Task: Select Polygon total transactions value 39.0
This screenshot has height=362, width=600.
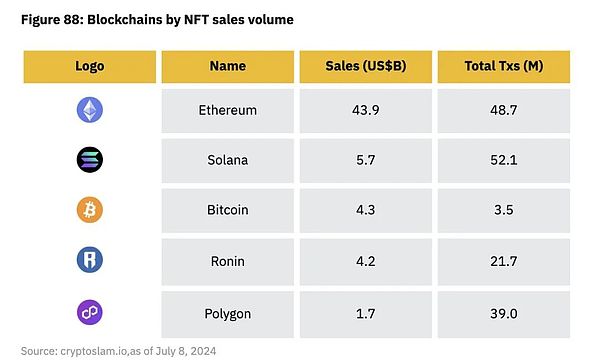Action: [504, 314]
